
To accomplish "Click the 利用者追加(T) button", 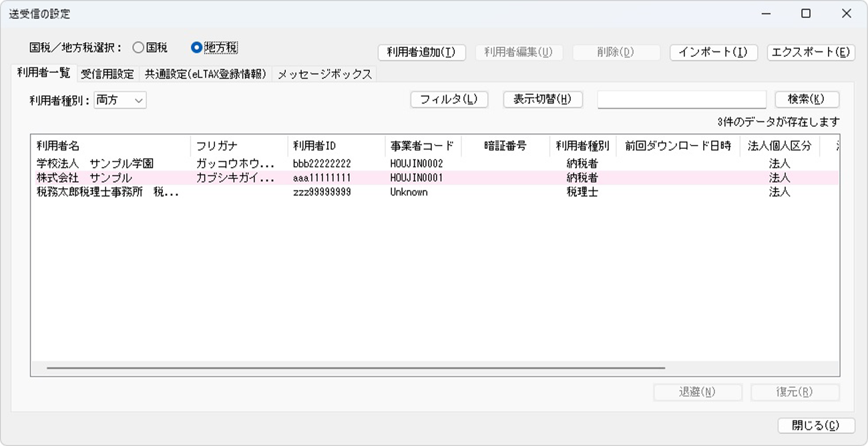I will coord(421,53).
